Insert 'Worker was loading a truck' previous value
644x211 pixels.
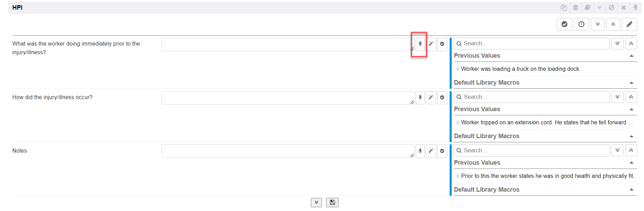coord(521,69)
